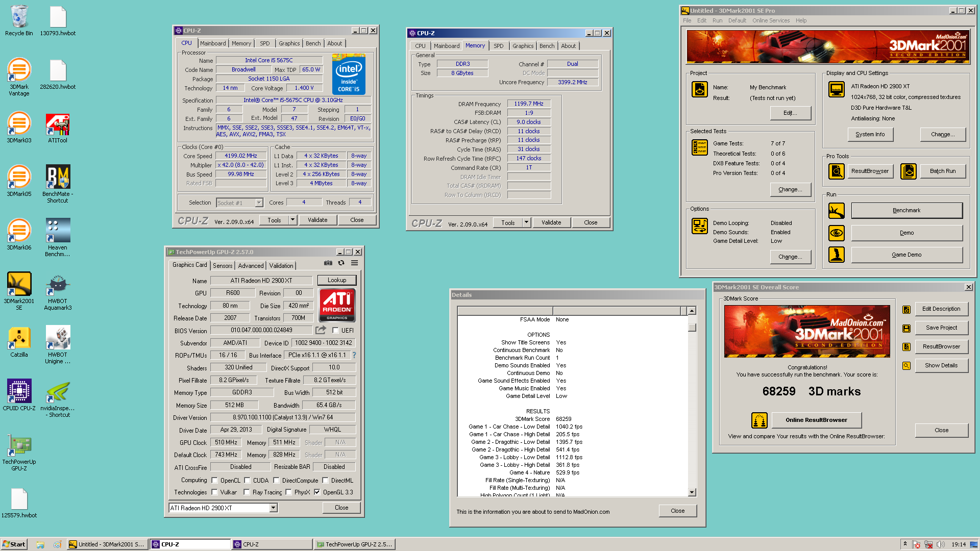Toggle OpenCL checkbox in GPU-Z
The image size is (980, 551).
point(214,481)
